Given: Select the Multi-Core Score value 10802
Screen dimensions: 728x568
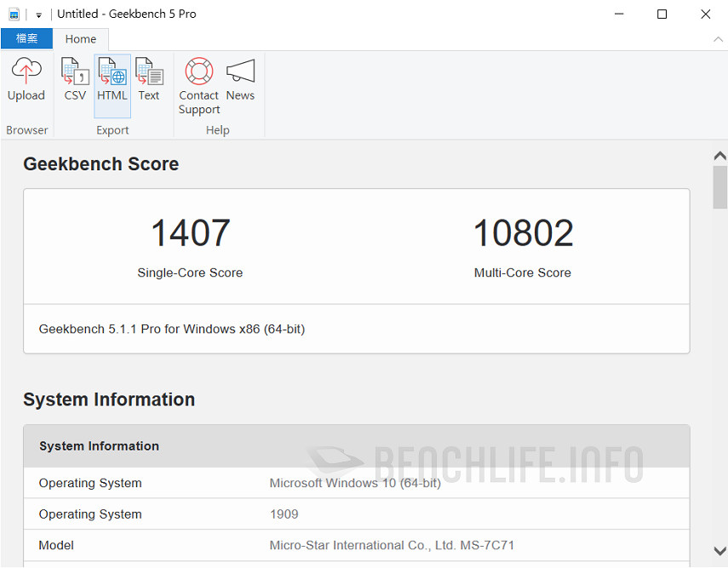Looking at the screenshot, I should pyautogui.click(x=523, y=232).
